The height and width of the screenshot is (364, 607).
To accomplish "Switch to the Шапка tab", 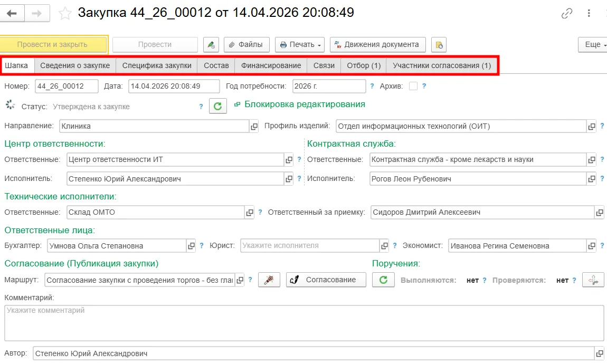I will click(17, 65).
